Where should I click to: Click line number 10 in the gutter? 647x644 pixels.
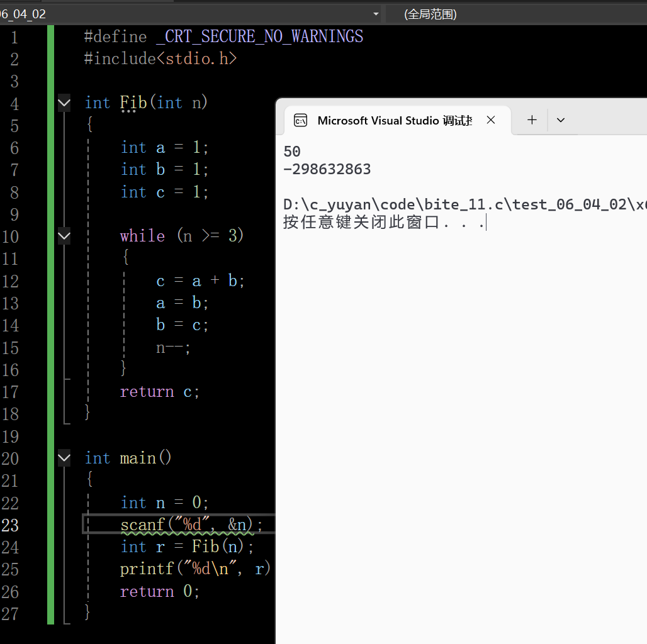pos(10,236)
